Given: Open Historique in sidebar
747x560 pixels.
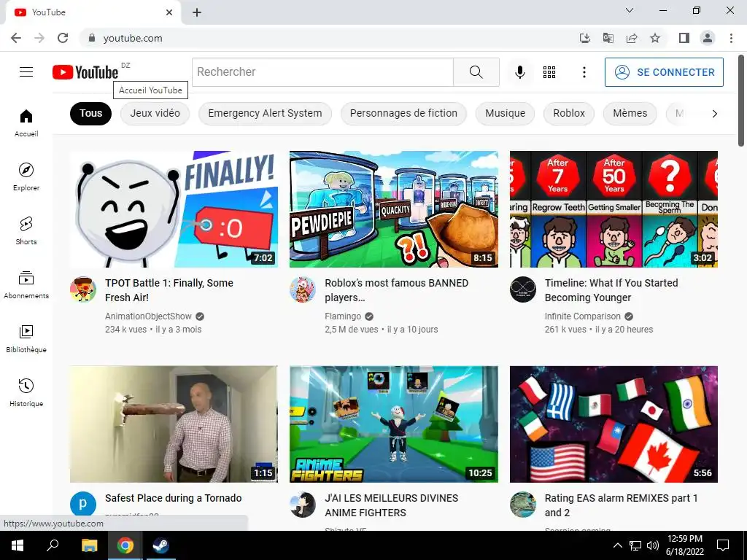Looking at the screenshot, I should click(26, 393).
